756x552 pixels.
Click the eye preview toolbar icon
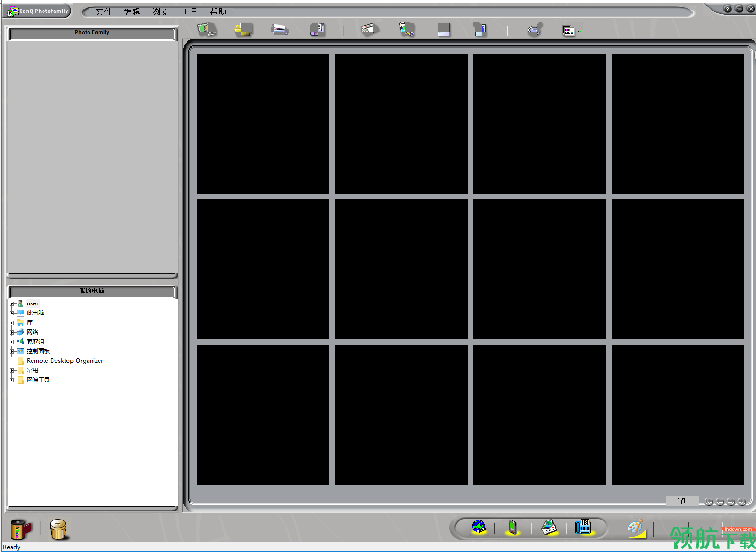[x=444, y=30]
